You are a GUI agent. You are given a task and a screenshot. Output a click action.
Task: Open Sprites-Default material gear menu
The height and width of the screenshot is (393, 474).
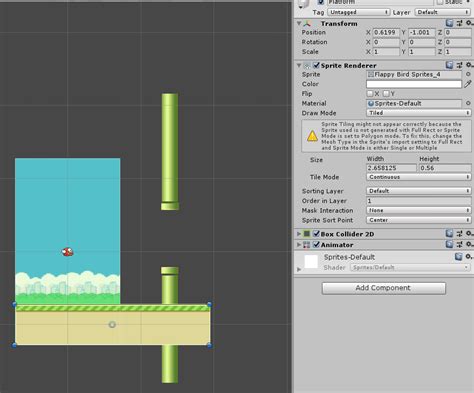(469, 256)
